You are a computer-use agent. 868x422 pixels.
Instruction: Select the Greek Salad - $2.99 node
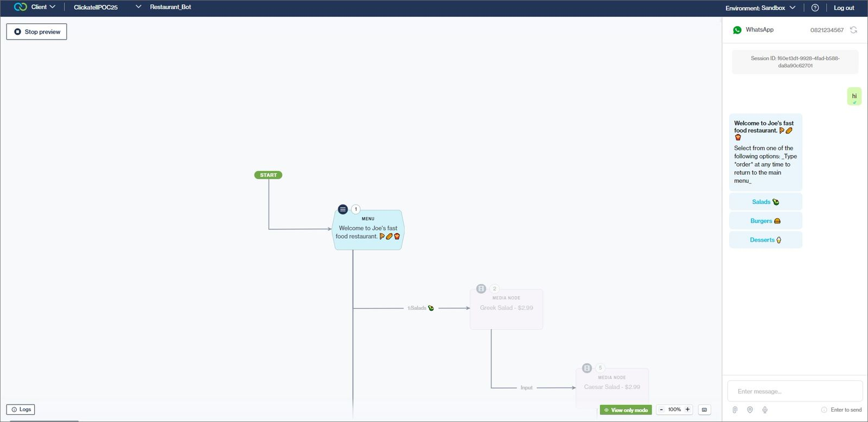pyautogui.click(x=506, y=309)
